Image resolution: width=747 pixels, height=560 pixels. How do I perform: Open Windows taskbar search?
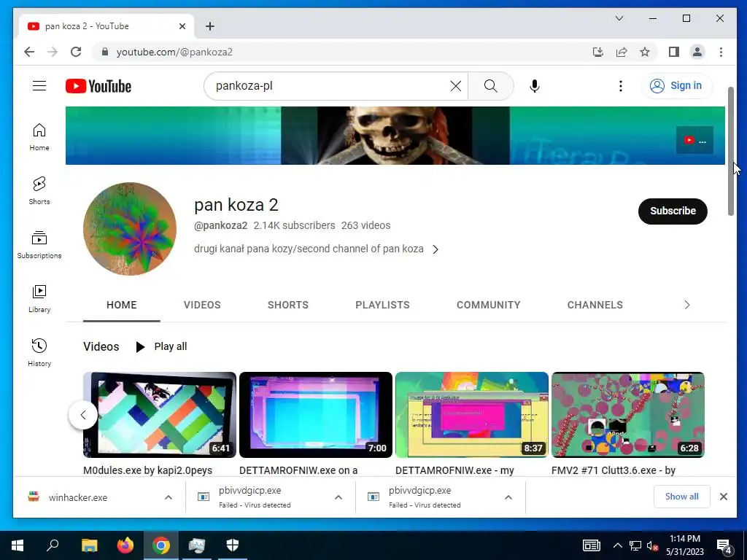[x=53, y=545]
